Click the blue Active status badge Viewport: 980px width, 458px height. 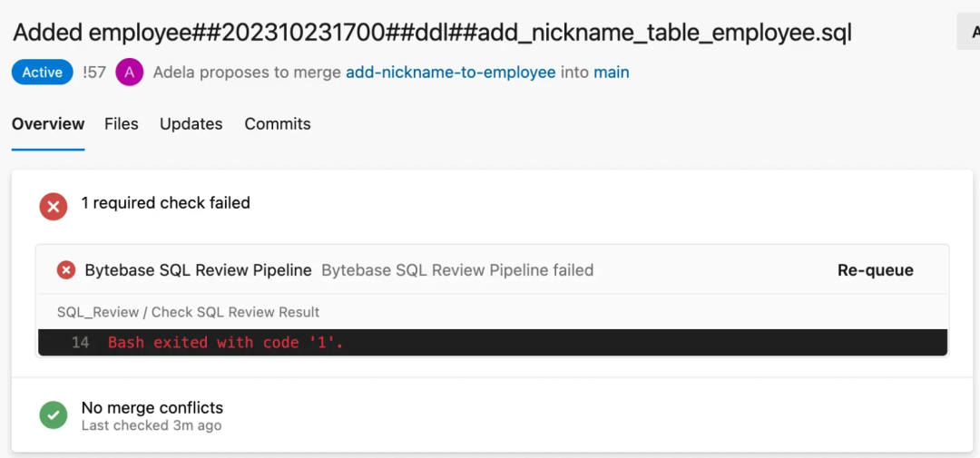(43, 73)
